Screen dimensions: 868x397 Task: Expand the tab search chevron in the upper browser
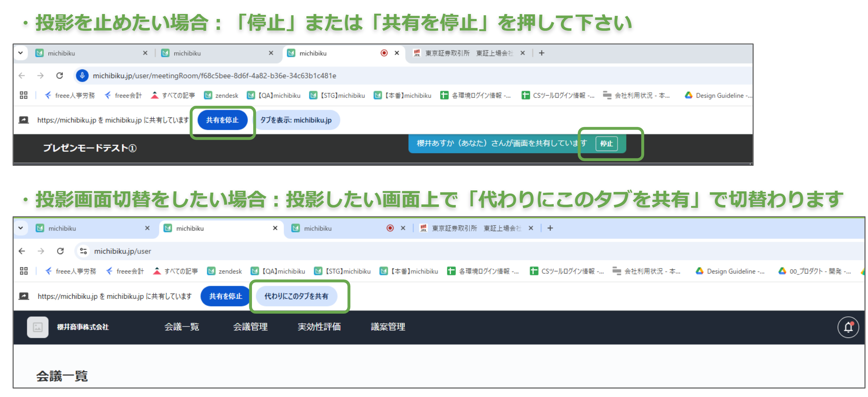pyautogui.click(x=21, y=53)
